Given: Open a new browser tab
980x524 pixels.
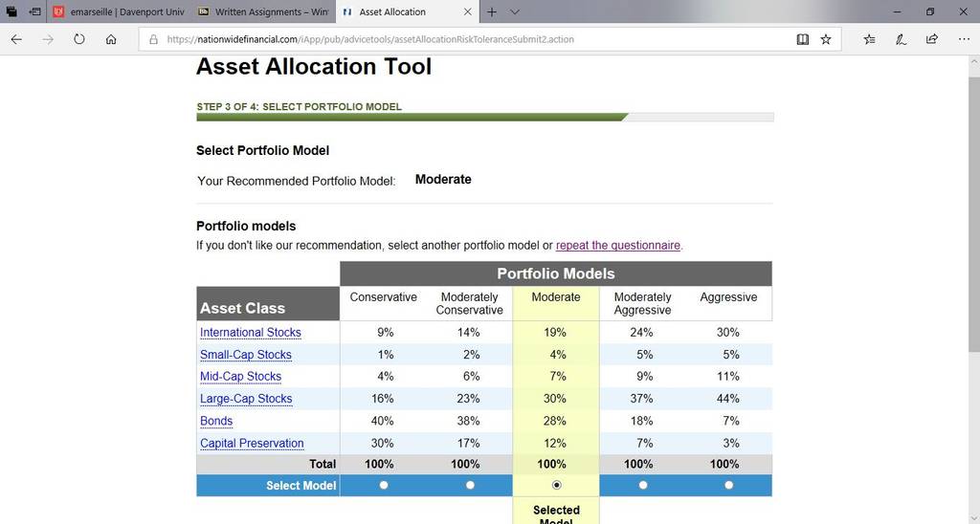Looking at the screenshot, I should click(x=492, y=11).
